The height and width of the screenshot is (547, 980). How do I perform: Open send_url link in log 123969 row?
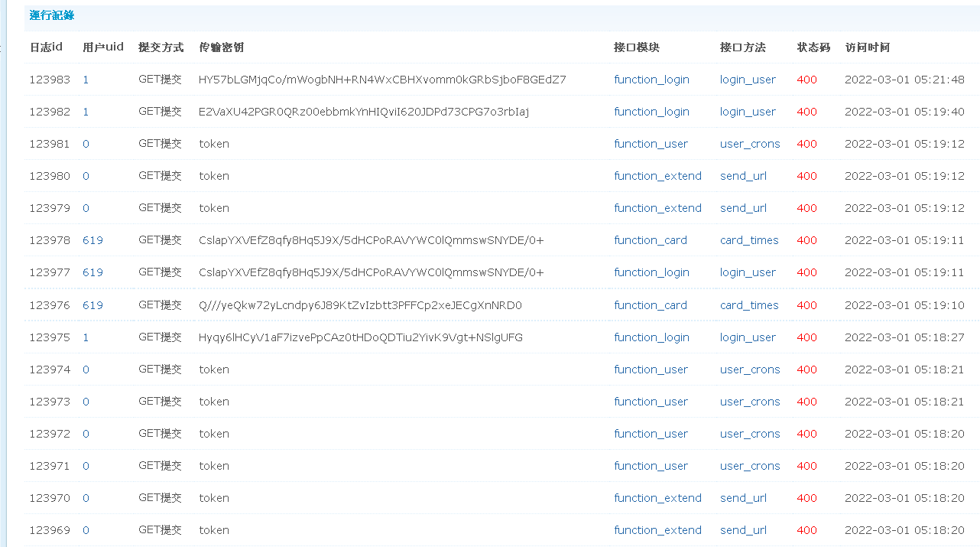[743, 530]
